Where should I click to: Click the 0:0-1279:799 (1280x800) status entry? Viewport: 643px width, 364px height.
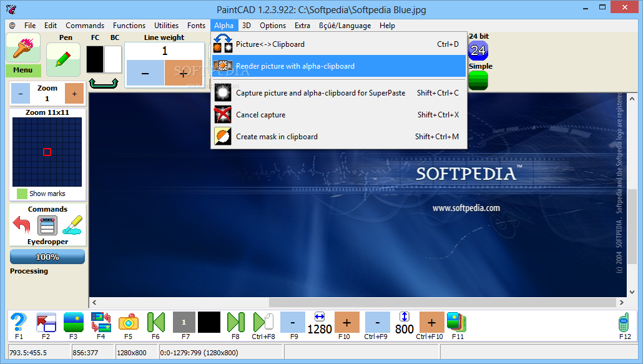[x=220, y=353]
